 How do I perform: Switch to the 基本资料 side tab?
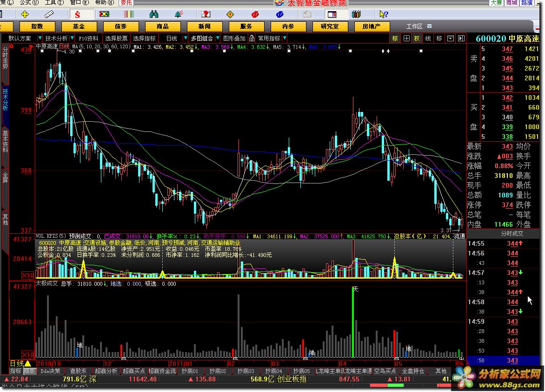coord(5,141)
